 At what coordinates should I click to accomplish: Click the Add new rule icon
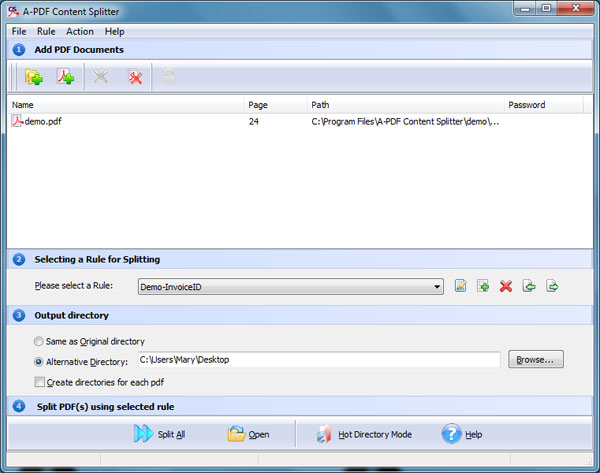pos(483,286)
